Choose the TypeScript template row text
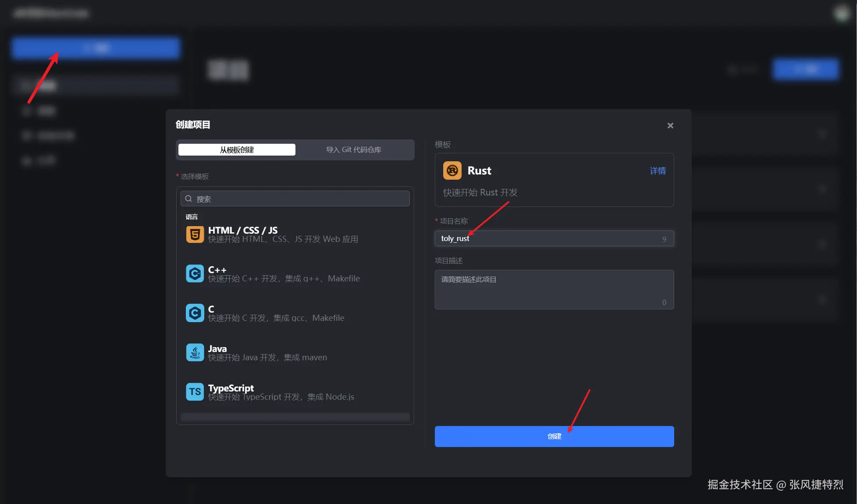The height and width of the screenshot is (504, 857). click(x=281, y=393)
